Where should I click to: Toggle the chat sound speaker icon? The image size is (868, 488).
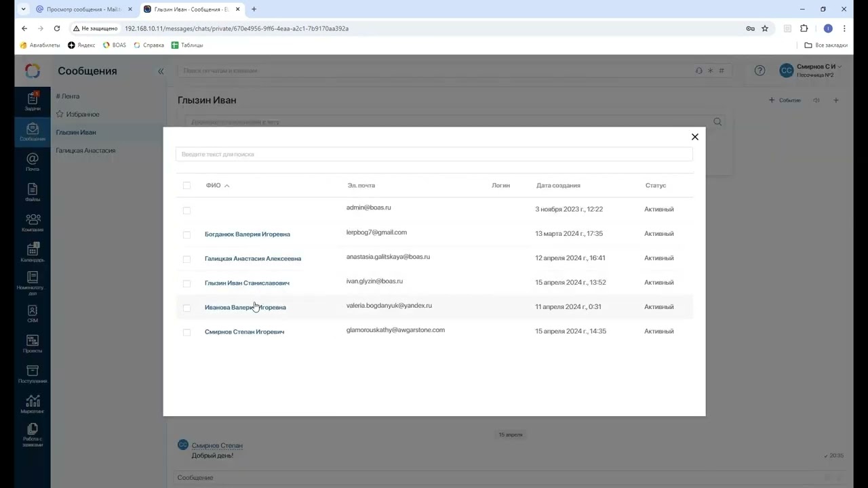pyautogui.click(x=816, y=100)
